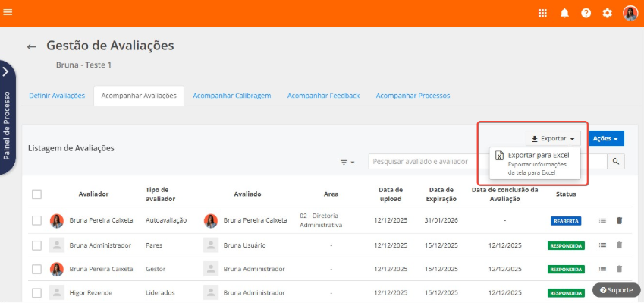Click Data de conclusão da Avaliação header
644x303 pixels.
(504, 194)
